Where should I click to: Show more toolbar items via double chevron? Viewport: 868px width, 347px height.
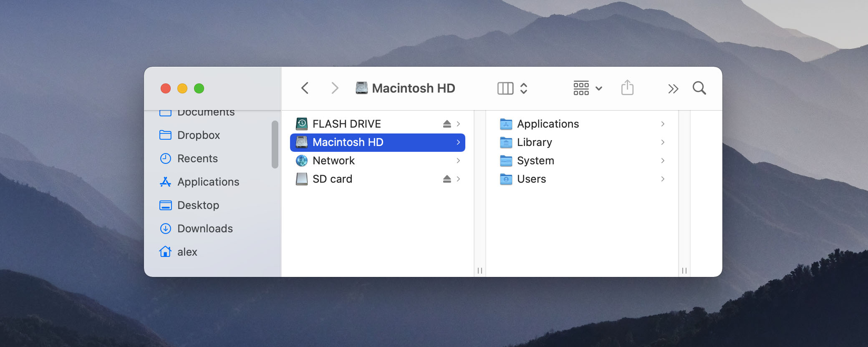[673, 88]
